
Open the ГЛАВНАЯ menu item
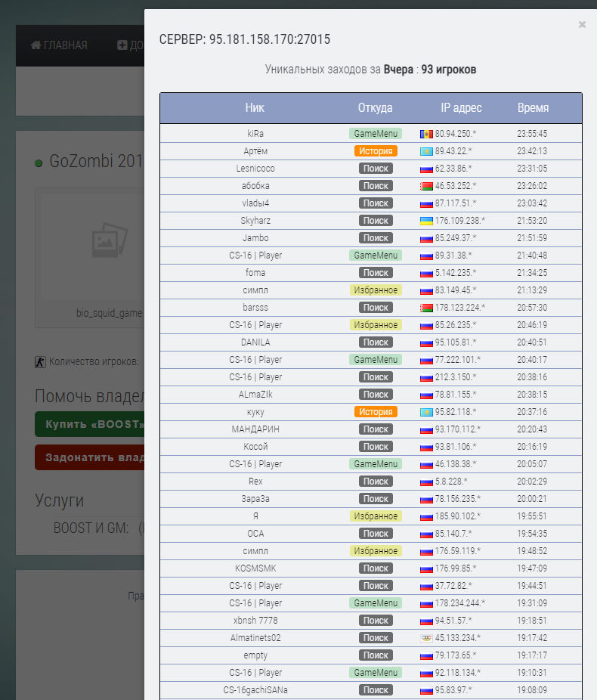pos(59,45)
